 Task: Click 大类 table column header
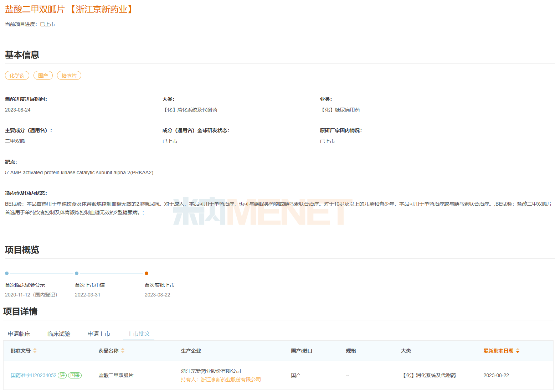point(406,351)
